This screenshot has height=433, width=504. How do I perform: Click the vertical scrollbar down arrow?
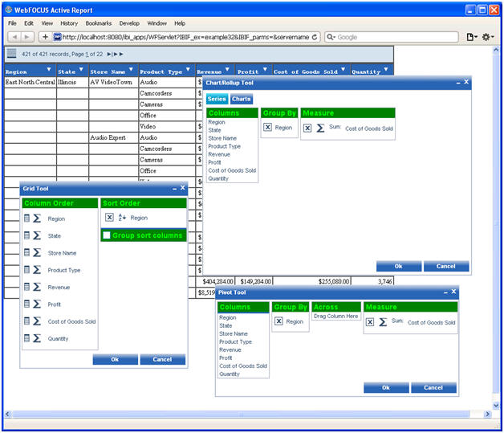pos(496,406)
